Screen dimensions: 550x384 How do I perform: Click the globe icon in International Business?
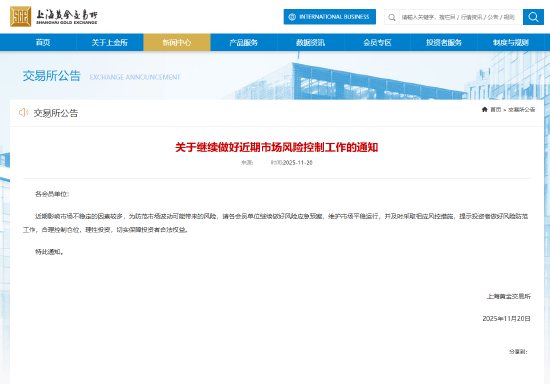click(292, 17)
